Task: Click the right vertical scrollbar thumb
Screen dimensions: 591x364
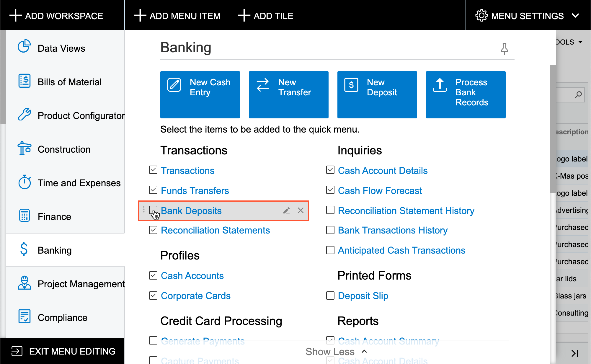Action: point(553,128)
